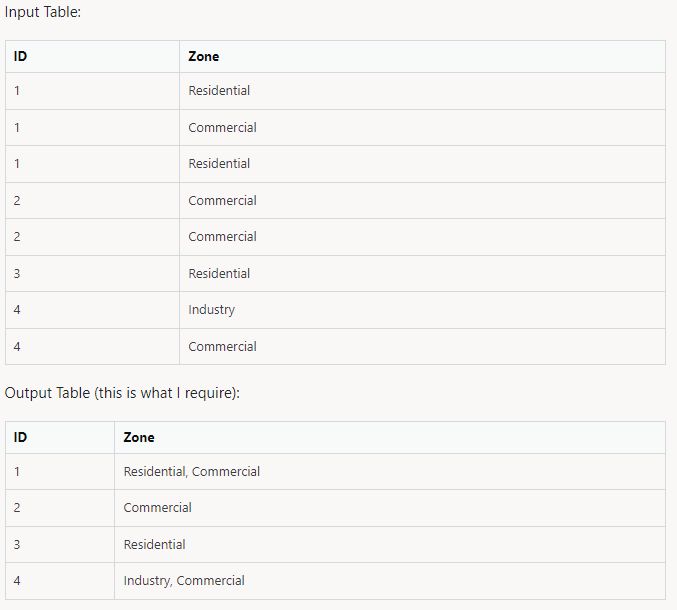Select ID 4 cell beside Industry in input table

point(92,310)
